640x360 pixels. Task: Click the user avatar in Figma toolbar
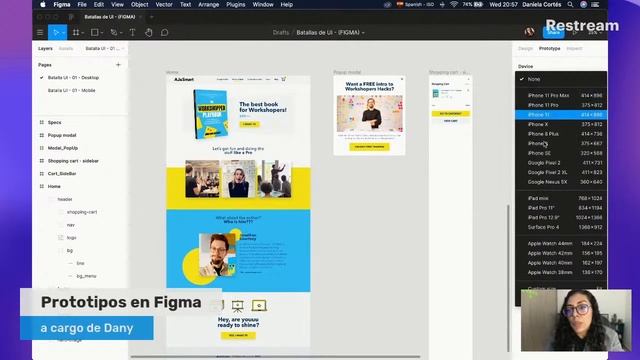tap(529, 32)
